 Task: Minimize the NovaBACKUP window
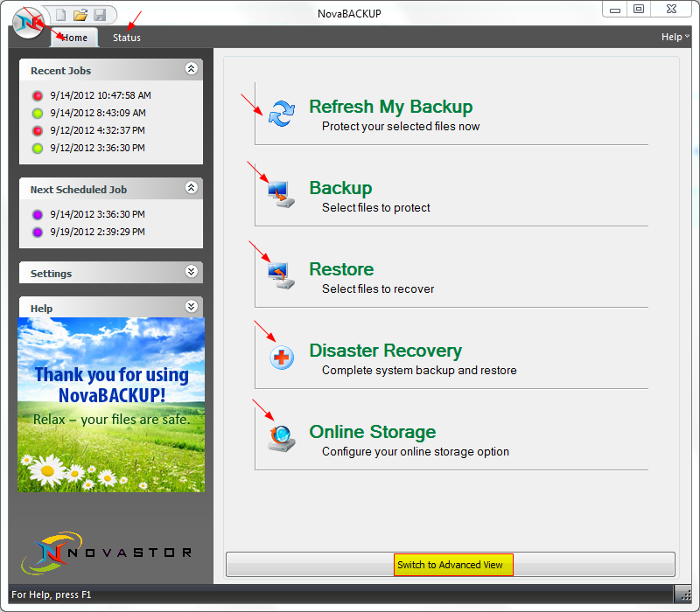click(615, 9)
